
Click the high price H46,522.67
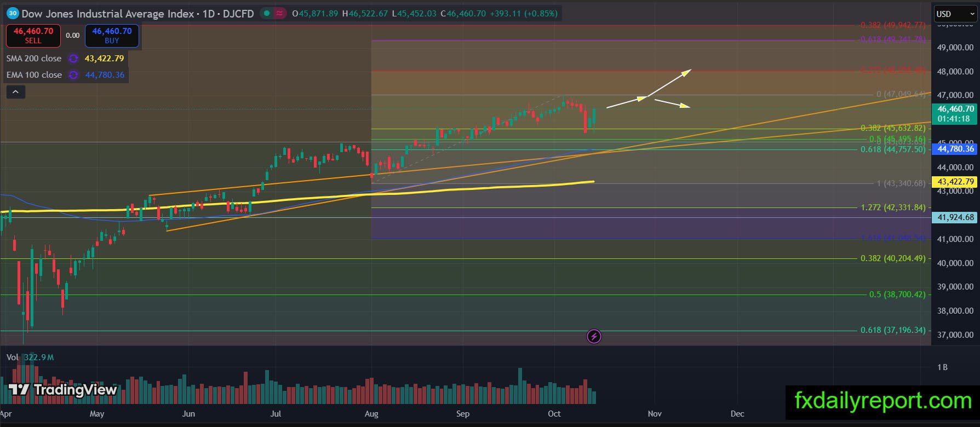(x=365, y=14)
